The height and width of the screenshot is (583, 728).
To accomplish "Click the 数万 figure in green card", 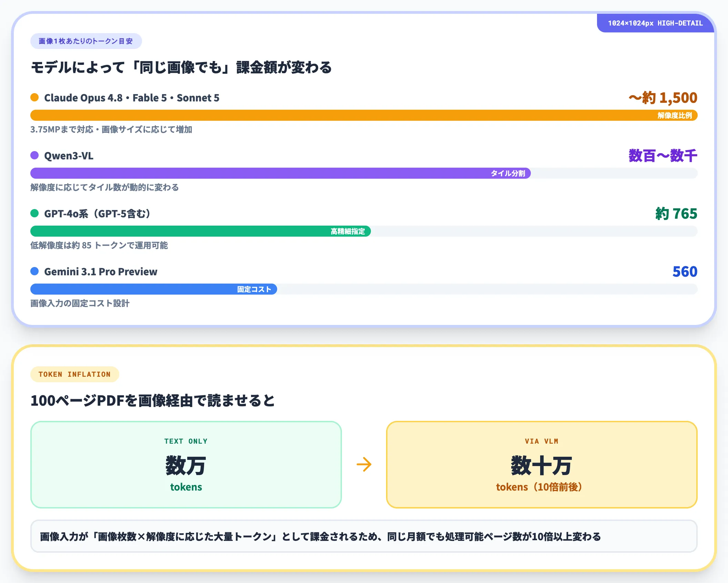I will (x=186, y=465).
